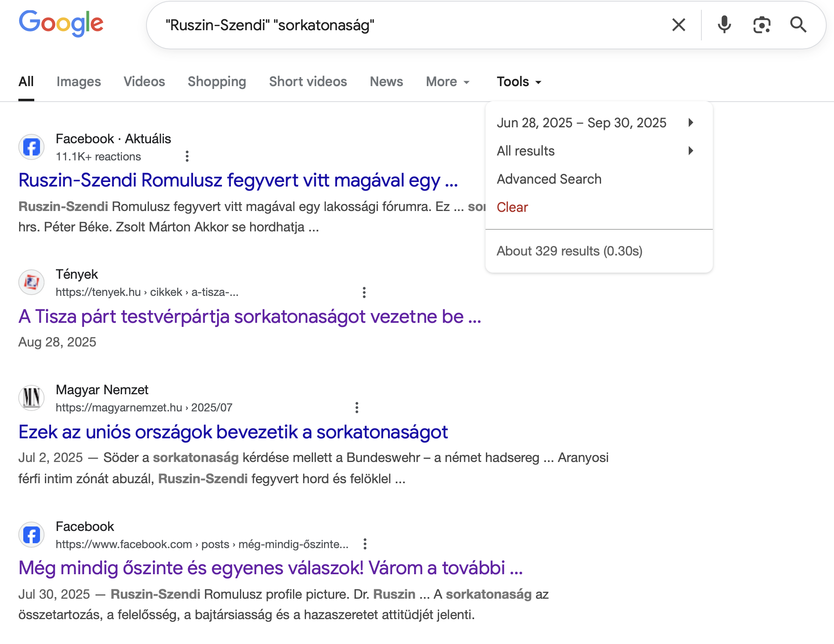Click the Magyar Nemzet favicon
This screenshot has height=644, width=834.
tap(31, 398)
